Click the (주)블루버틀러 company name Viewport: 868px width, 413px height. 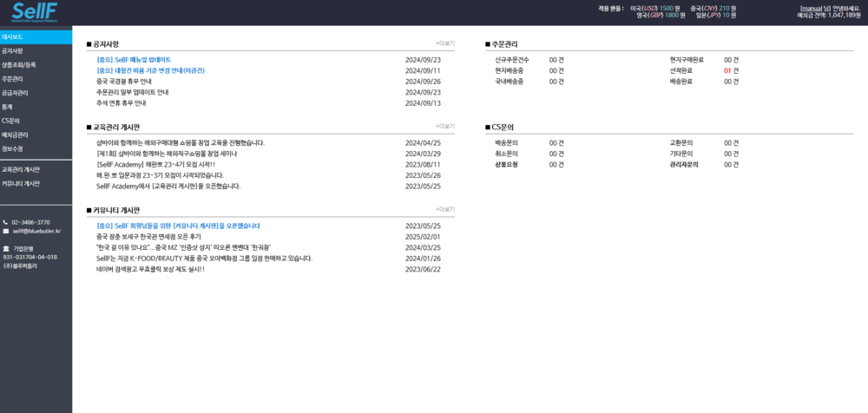click(x=21, y=265)
